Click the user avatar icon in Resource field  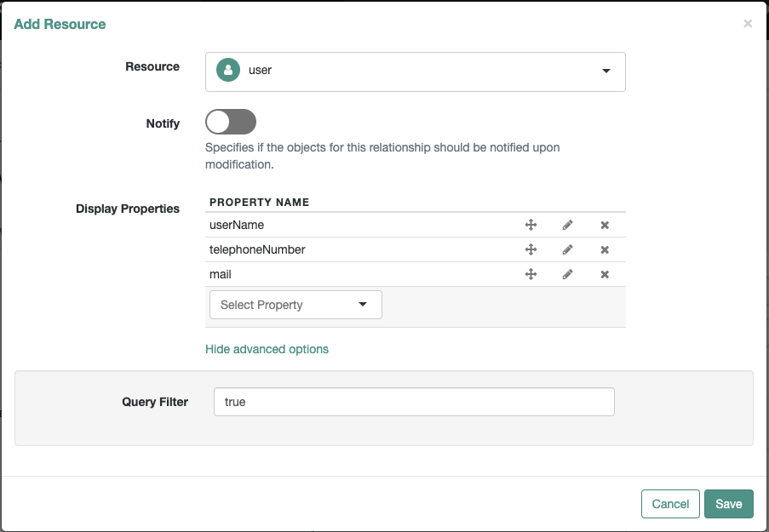(x=227, y=71)
